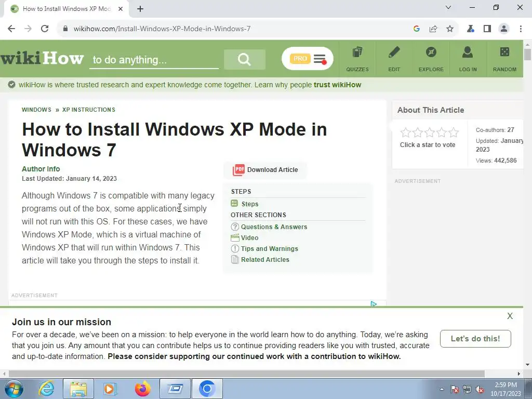Click the Action Center flag tray icon

[x=455, y=389]
